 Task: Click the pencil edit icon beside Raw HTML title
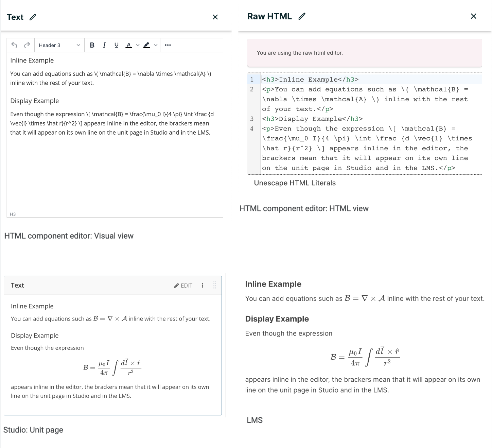pyautogui.click(x=302, y=16)
